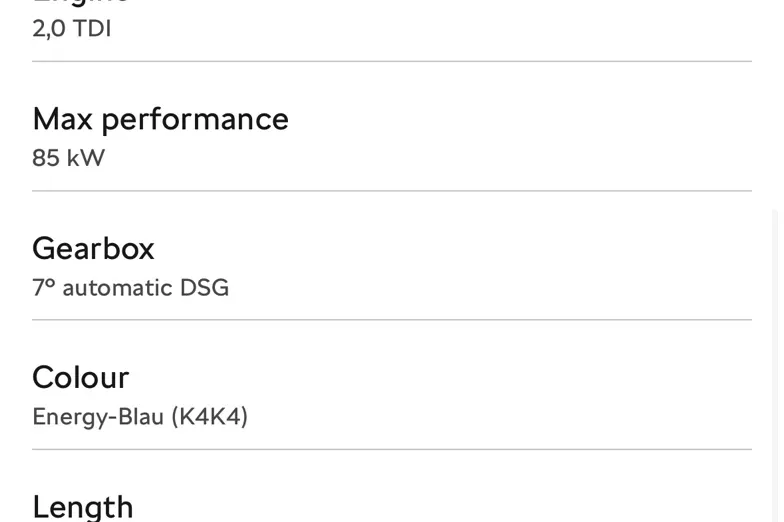This screenshot has width=784, height=522.
Task: Click the K4K4 colour code in parentheses
Action: coord(209,416)
